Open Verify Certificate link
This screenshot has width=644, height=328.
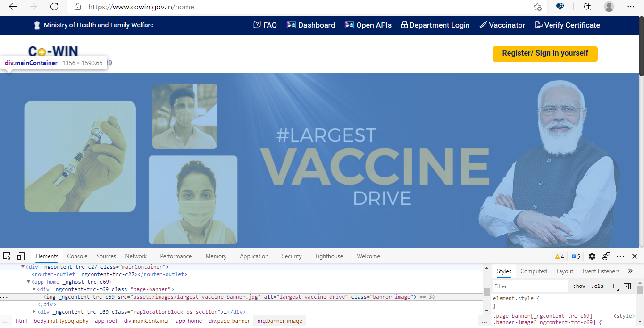pos(568,25)
